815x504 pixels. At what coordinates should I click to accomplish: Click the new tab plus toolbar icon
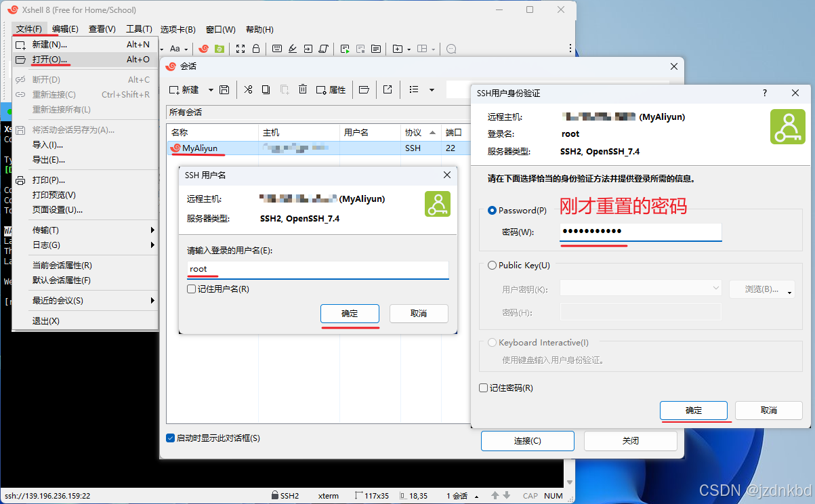click(398, 49)
